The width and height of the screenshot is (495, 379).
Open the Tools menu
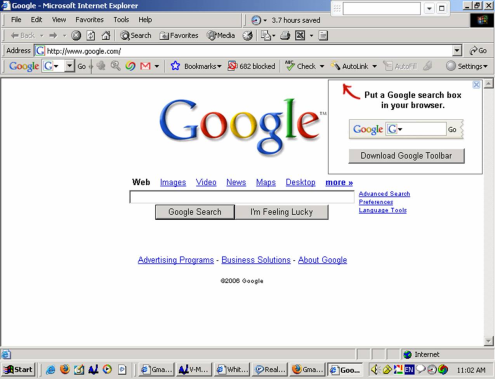121,20
